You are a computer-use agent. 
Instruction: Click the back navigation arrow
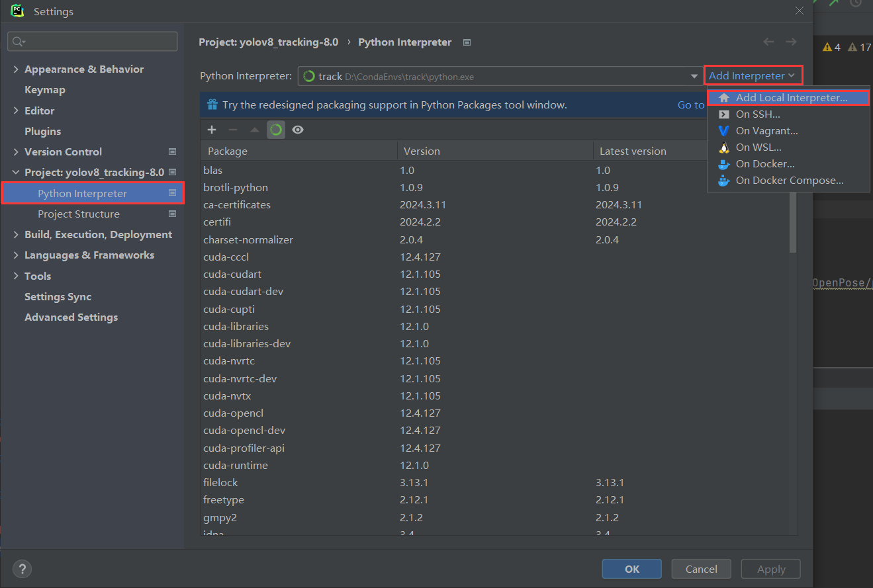click(x=768, y=42)
